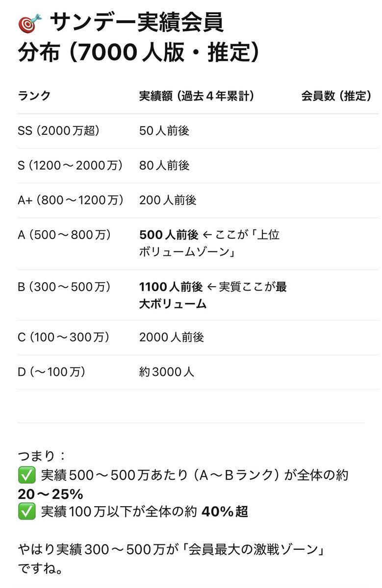Click the A+ (800〜1200万) rank cell

coord(71,200)
